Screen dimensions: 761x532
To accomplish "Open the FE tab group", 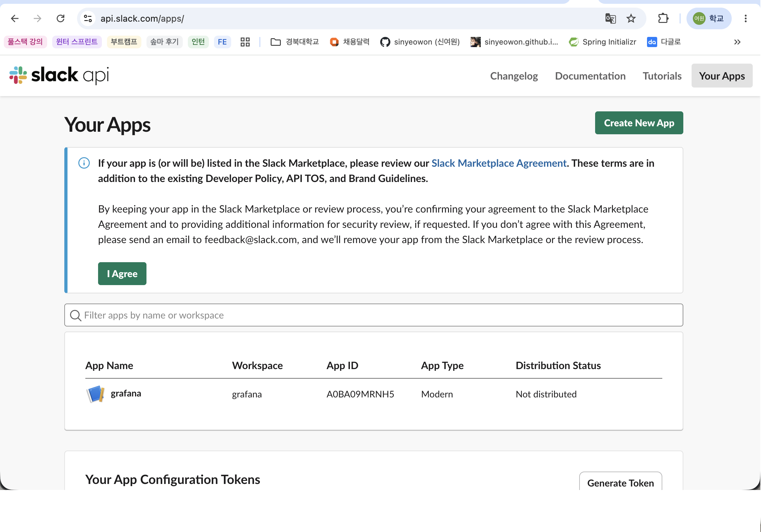I will pos(222,42).
